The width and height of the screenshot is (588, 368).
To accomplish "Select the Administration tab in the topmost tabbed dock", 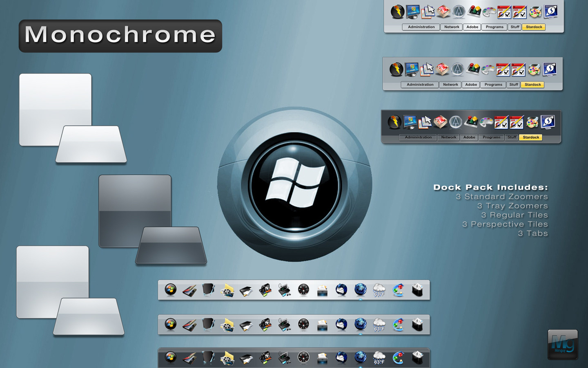I will (x=421, y=27).
